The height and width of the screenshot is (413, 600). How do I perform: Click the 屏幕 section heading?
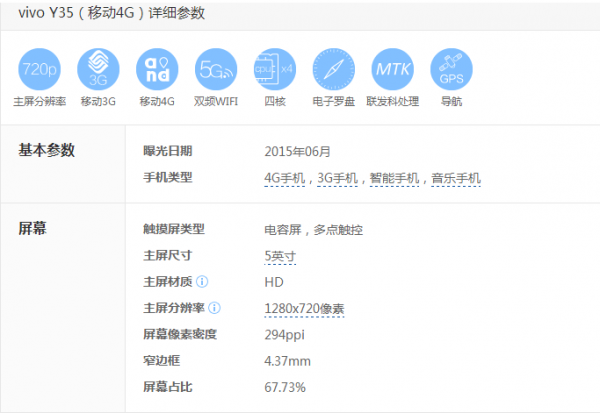[x=32, y=228]
